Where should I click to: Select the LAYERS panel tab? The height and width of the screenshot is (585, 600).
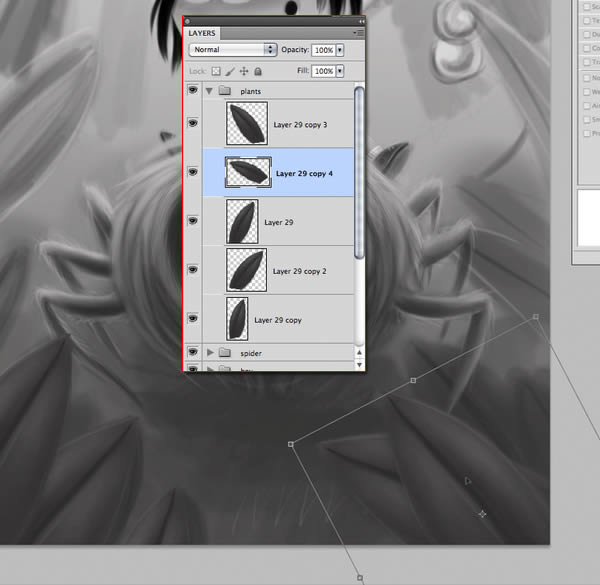tap(202, 33)
